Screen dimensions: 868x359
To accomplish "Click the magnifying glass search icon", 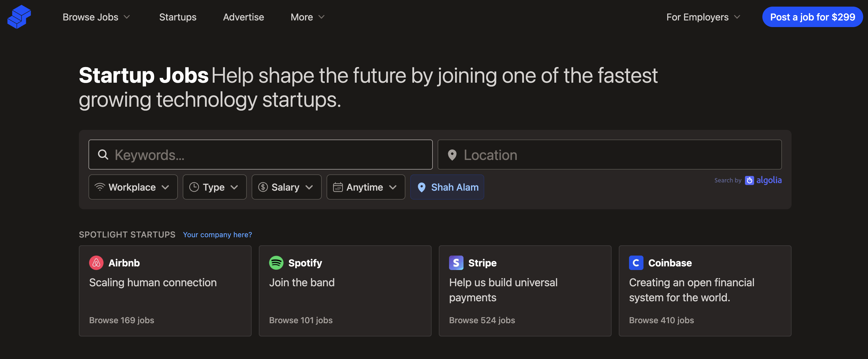I will pyautogui.click(x=103, y=155).
